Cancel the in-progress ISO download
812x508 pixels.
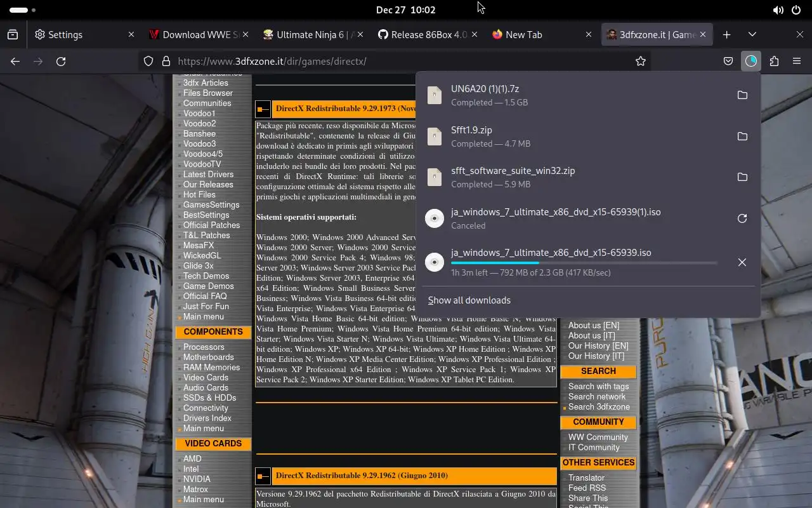[742, 262]
